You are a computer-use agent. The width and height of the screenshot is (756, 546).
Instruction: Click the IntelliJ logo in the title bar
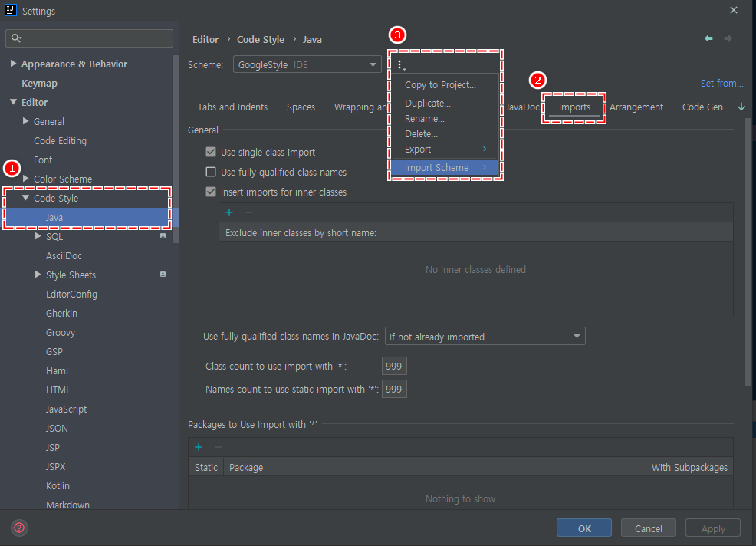tap(9, 10)
